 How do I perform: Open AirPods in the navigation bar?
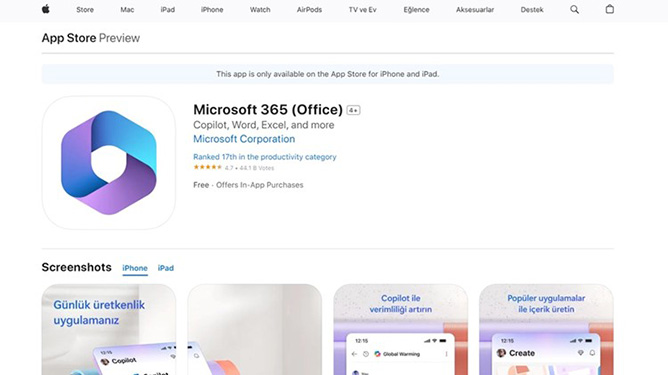click(x=309, y=10)
